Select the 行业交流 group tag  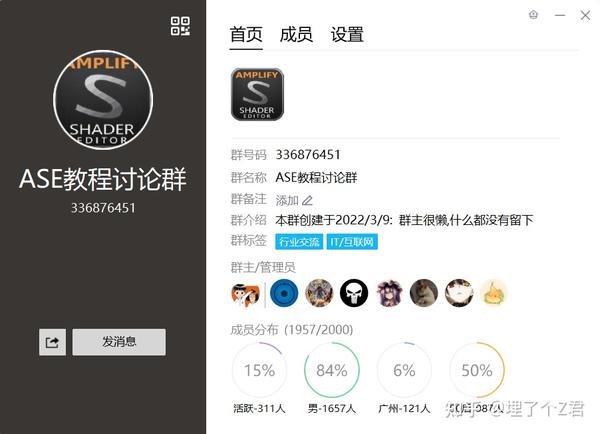tap(299, 241)
